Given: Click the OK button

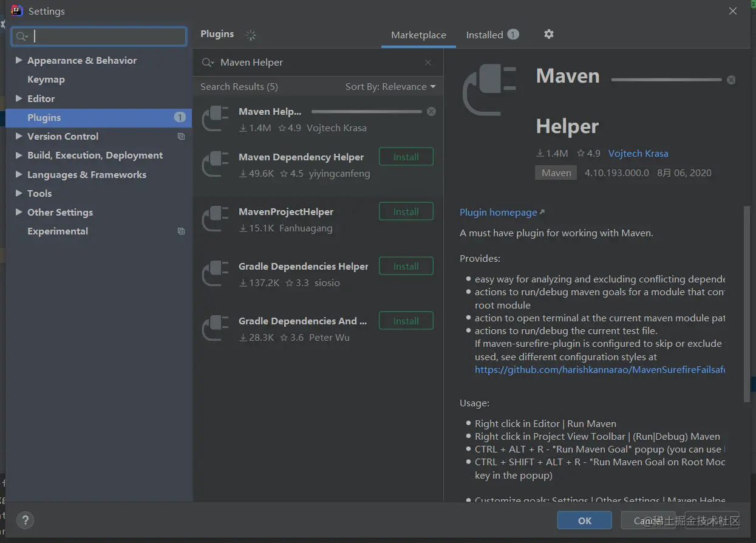Looking at the screenshot, I should tap(585, 521).
